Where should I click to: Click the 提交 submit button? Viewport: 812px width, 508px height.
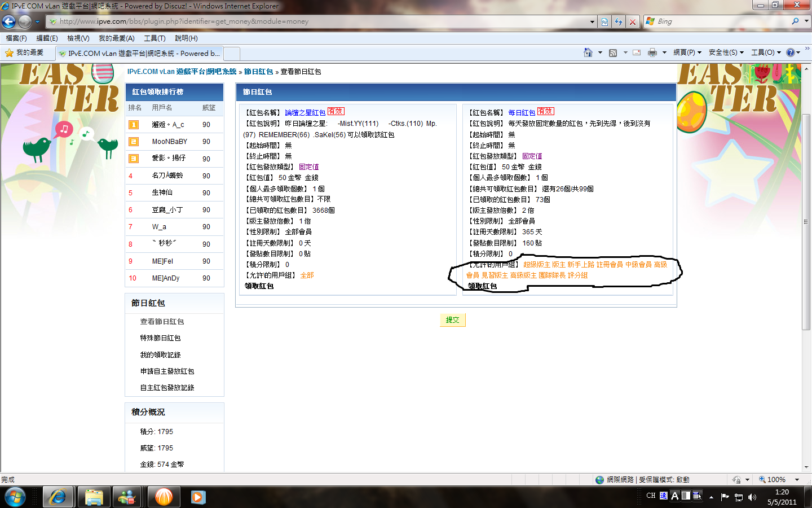pos(452,320)
